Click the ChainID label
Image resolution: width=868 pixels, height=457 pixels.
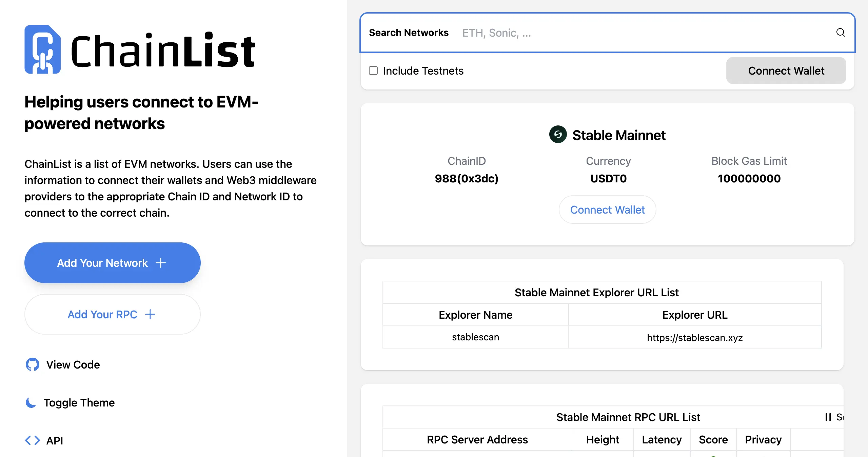coord(467,161)
